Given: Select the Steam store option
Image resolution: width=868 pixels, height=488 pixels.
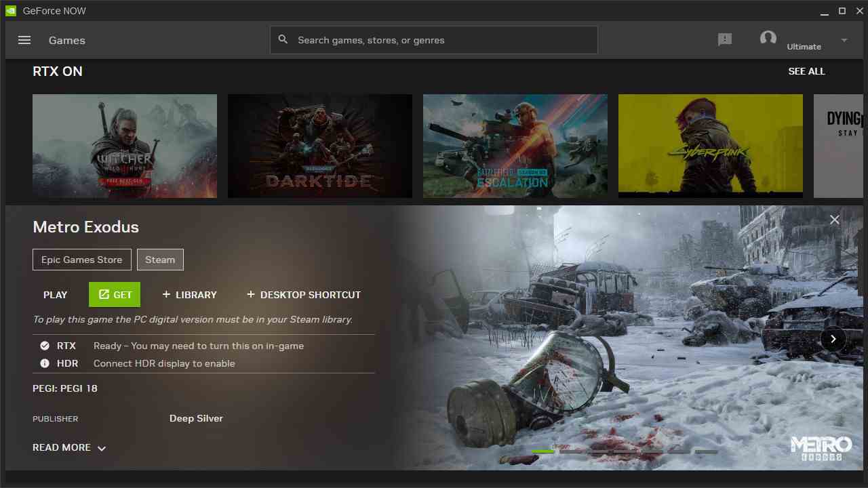Looking at the screenshot, I should coord(160,260).
